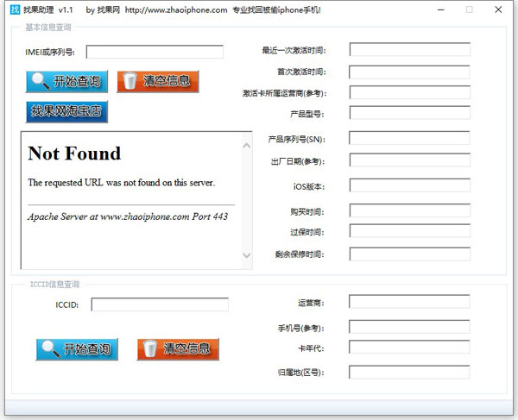Click the 找果助理 app icon in the title bar
Image resolution: width=518 pixels, height=420 pixels.
(x=14, y=9)
